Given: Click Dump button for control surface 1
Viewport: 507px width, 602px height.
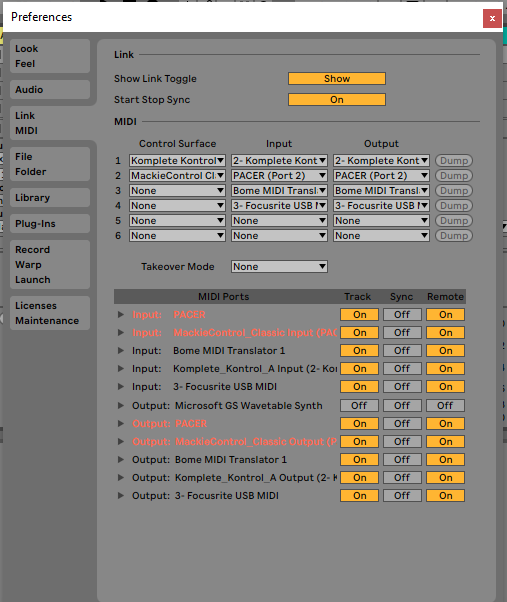Looking at the screenshot, I should (x=454, y=160).
